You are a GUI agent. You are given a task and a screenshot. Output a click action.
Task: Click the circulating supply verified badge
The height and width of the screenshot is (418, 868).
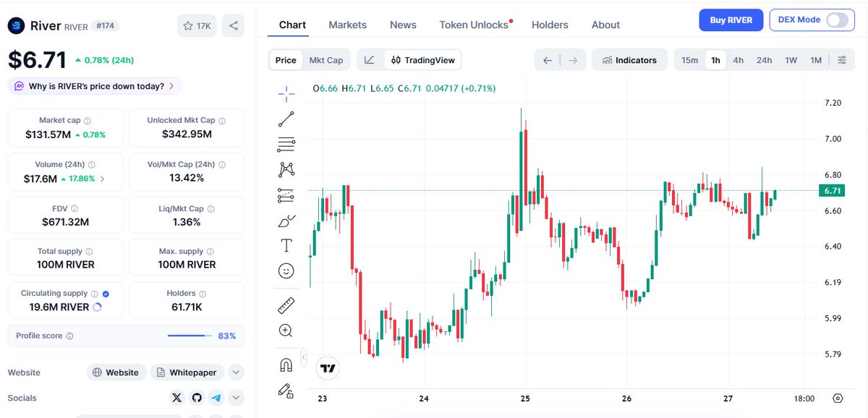[x=106, y=294]
